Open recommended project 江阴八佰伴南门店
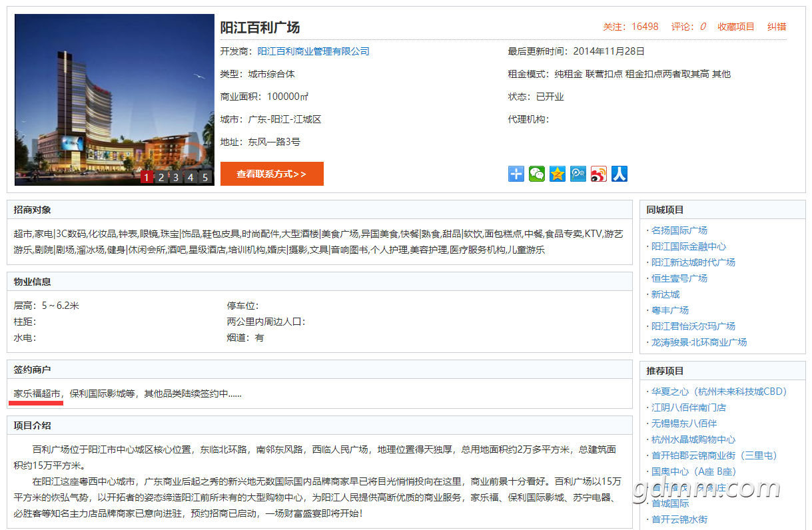This screenshot has width=812, height=530. tap(688, 407)
